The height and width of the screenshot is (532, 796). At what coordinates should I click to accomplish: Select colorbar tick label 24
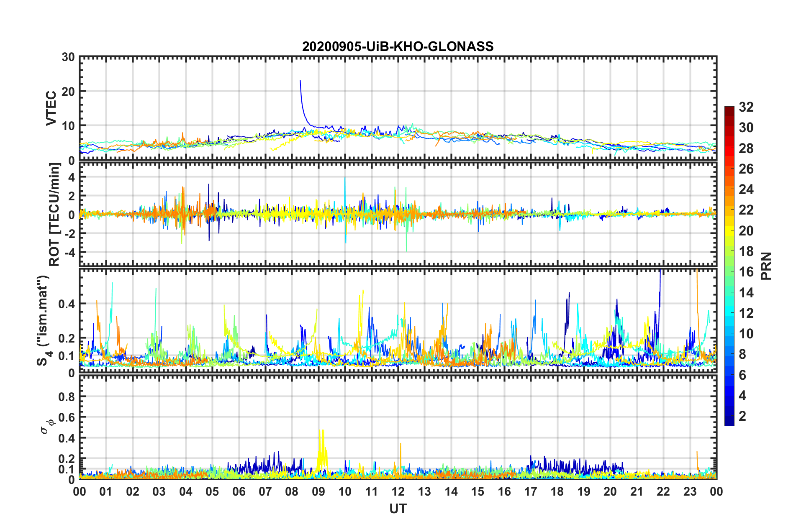coord(746,189)
